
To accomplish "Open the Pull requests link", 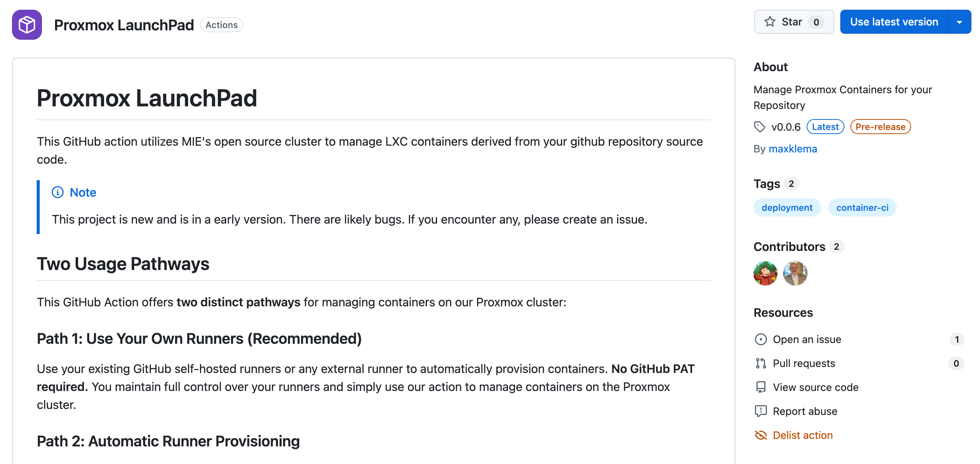I will (804, 363).
